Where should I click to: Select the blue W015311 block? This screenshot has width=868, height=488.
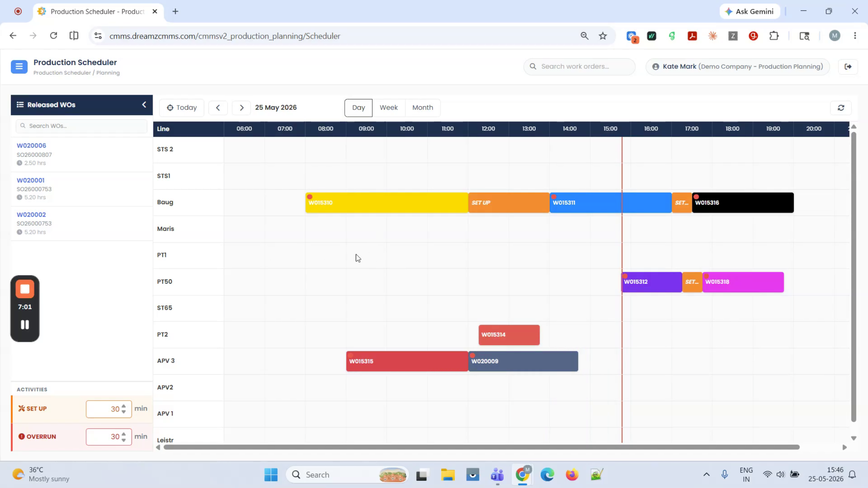610,202
